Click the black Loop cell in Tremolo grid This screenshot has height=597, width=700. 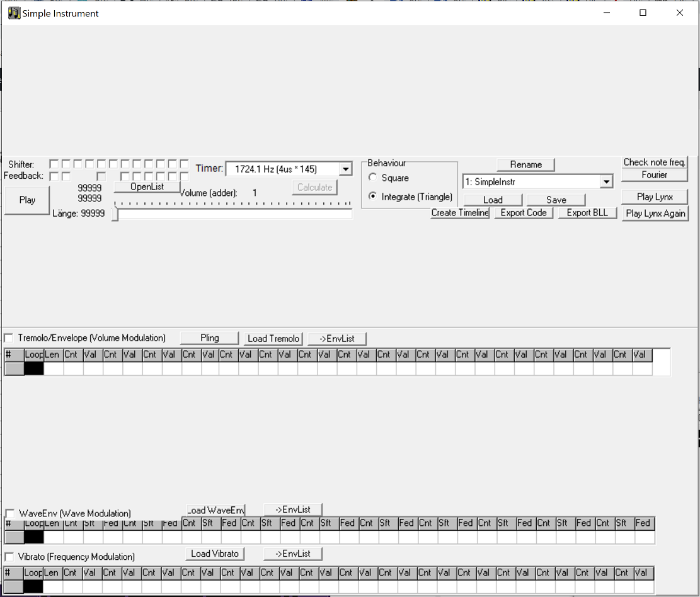34,369
